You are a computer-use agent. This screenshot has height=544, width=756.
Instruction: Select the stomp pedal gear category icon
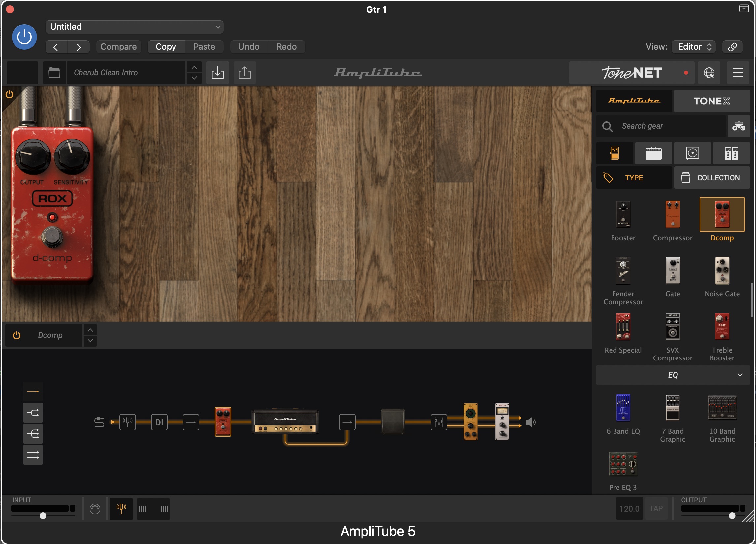pyautogui.click(x=615, y=153)
